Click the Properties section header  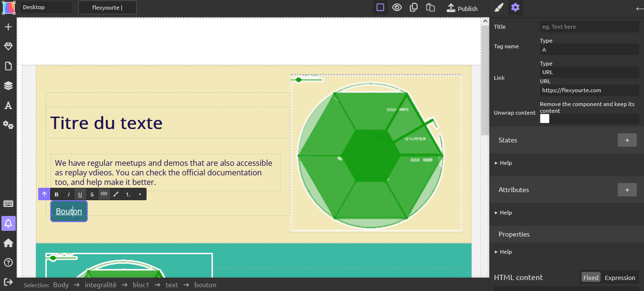567,234
